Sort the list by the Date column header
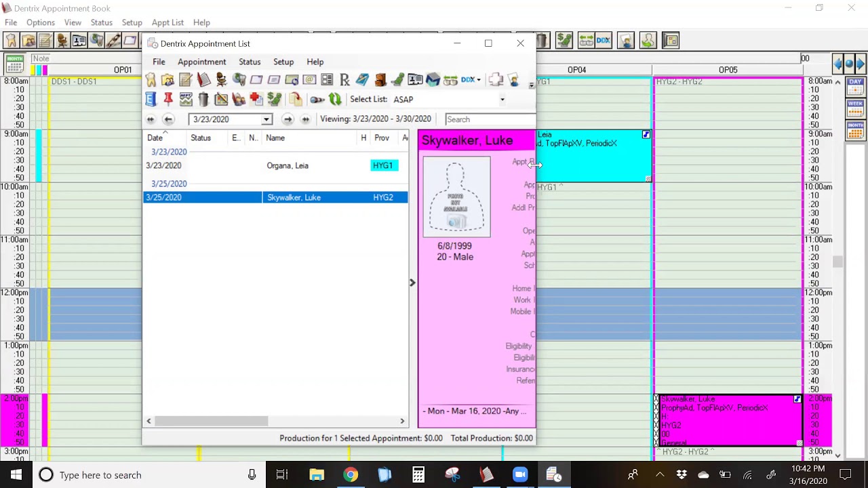The height and width of the screenshot is (488, 868). coord(165,138)
